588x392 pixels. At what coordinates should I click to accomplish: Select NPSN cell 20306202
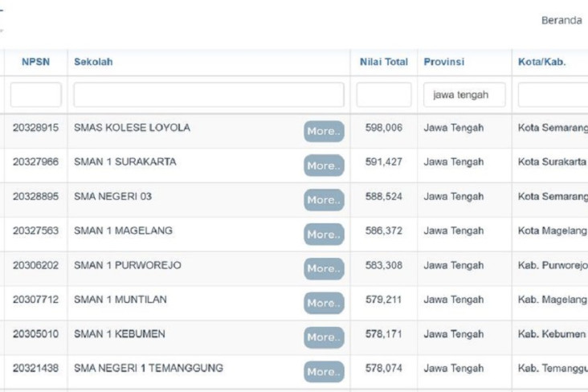point(35,265)
